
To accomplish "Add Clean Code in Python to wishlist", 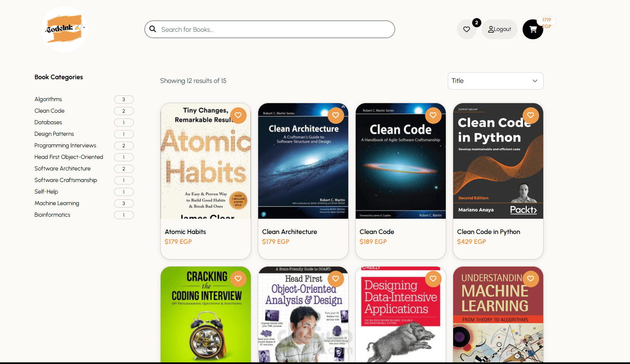I will [x=531, y=116].
